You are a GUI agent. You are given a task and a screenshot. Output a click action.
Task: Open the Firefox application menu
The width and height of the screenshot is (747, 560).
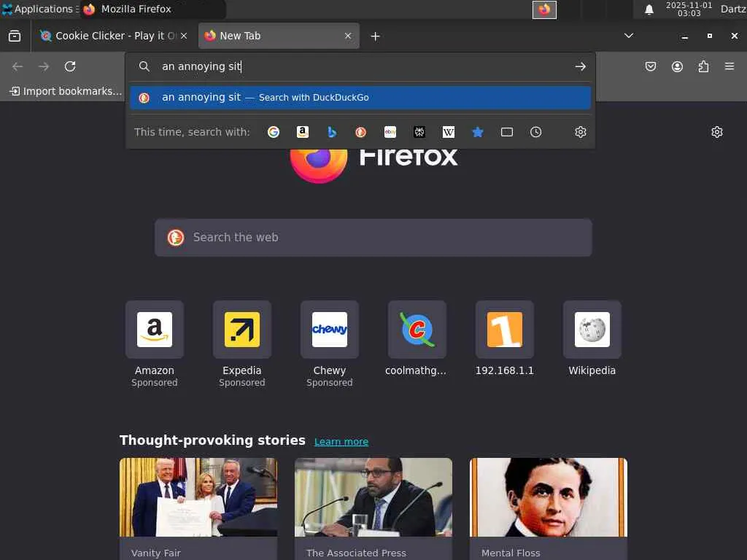(729, 66)
